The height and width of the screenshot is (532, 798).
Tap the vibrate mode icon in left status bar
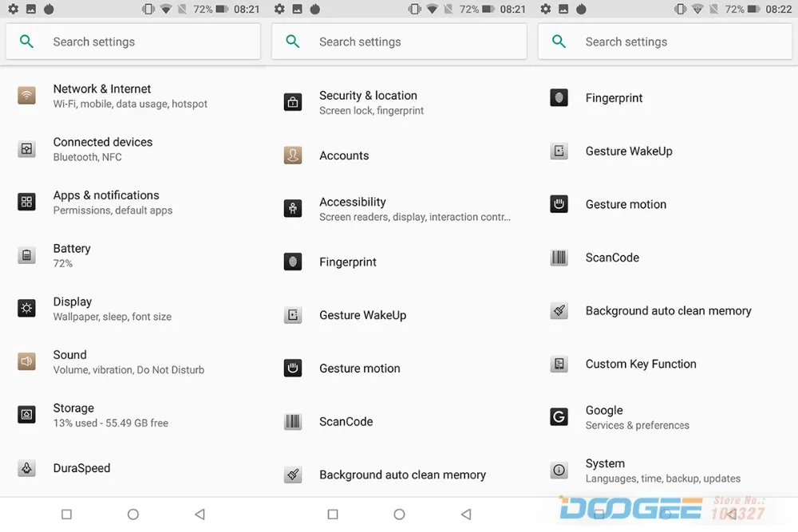(x=148, y=9)
